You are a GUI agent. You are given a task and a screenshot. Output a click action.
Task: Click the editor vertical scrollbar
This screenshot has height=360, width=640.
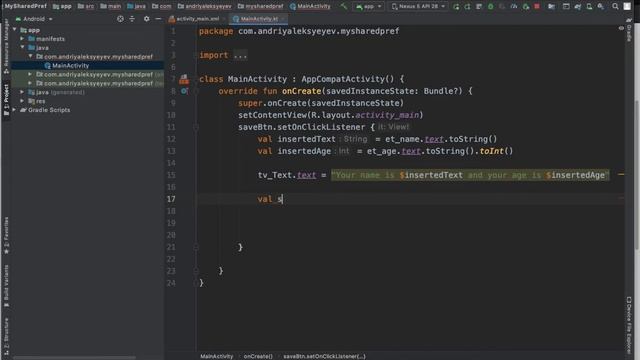637,176
